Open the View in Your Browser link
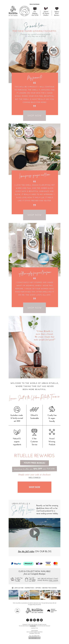This screenshot has height=644, width=69. pyautogui.click(x=34, y=4)
